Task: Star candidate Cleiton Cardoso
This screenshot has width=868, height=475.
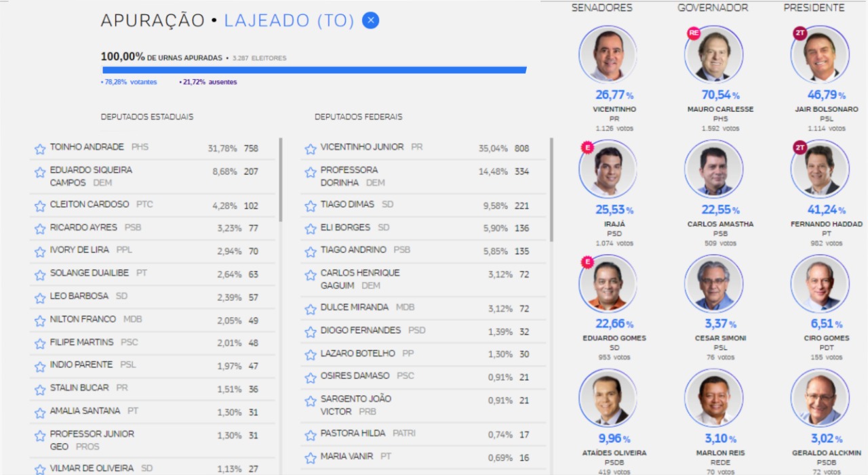Action: click(x=40, y=206)
